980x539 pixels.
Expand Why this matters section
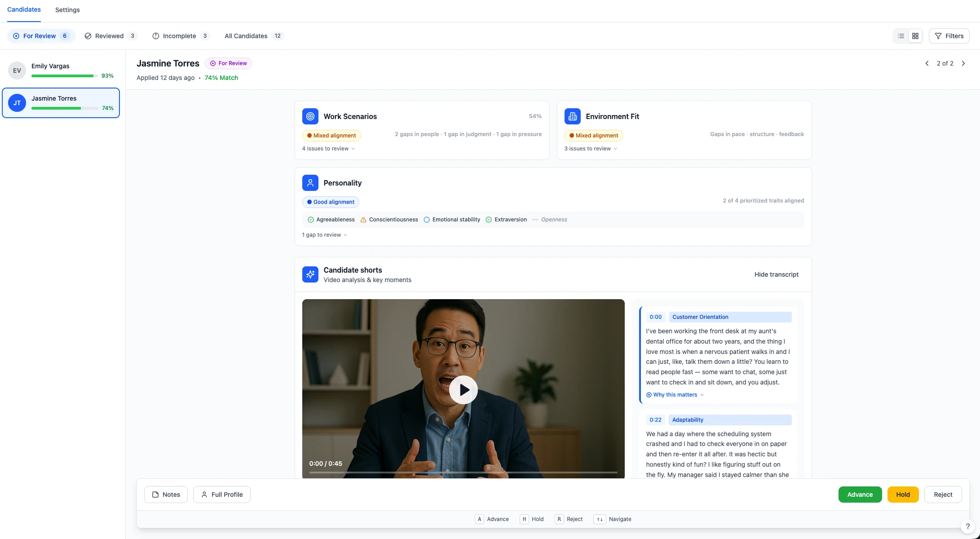[x=675, y=395]
